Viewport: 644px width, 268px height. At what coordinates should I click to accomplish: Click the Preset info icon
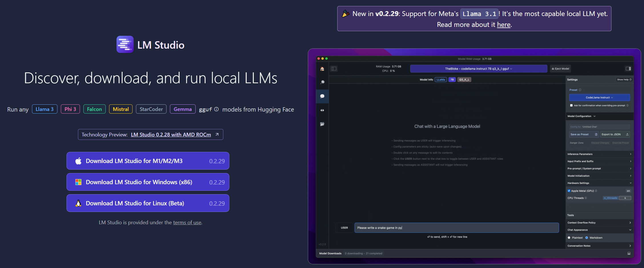click(x=580, y=90)
